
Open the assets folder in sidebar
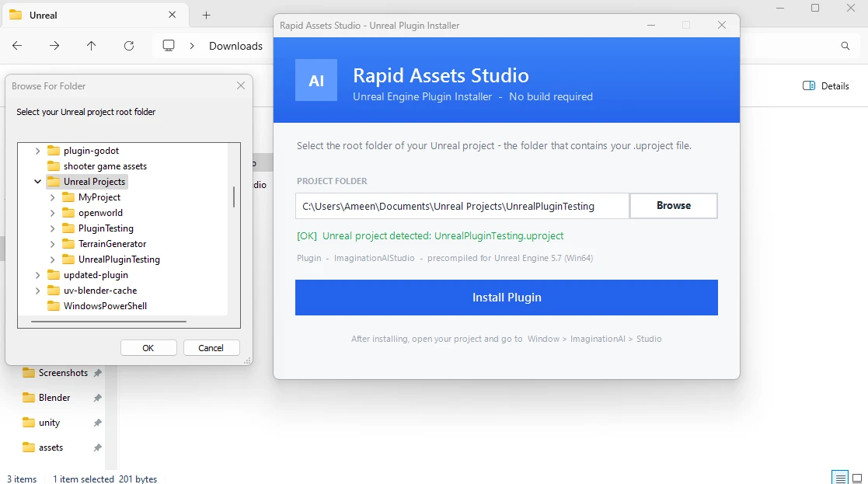click(x=43, y=447)
